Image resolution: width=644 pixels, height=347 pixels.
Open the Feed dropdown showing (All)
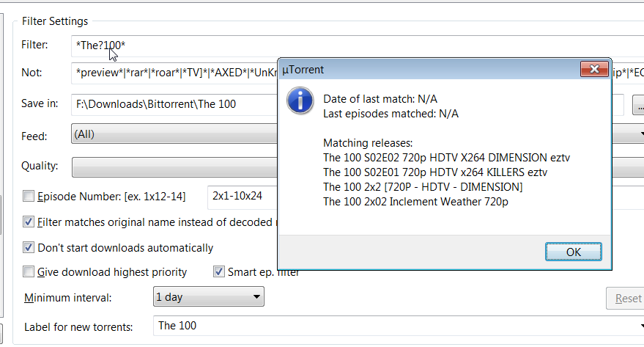174,134
